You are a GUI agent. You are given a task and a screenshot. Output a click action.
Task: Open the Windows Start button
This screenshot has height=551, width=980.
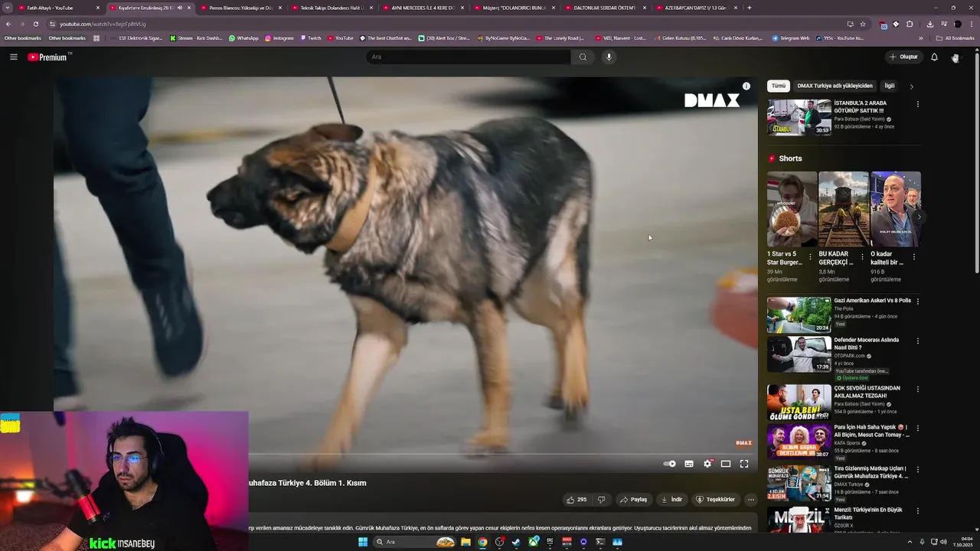[363, 542]
